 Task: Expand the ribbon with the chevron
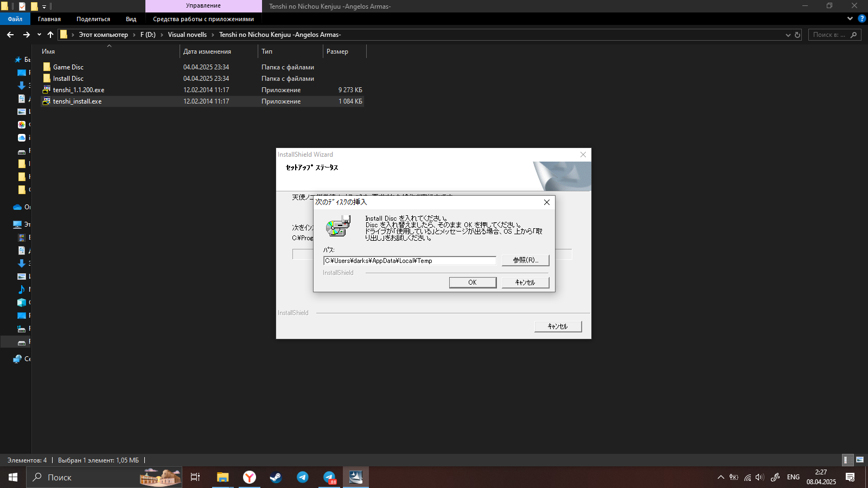(x=850, y=18)
